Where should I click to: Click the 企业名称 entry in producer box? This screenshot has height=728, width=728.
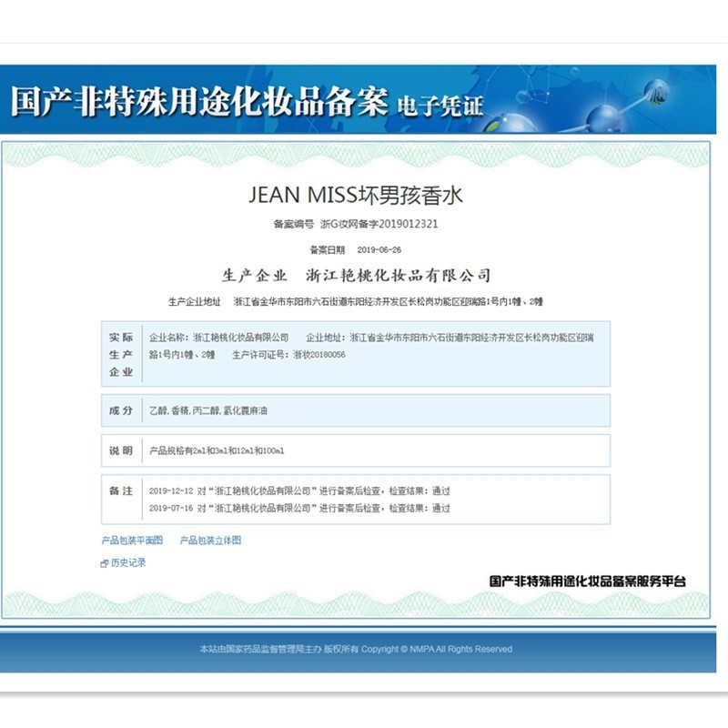[218, 338]
